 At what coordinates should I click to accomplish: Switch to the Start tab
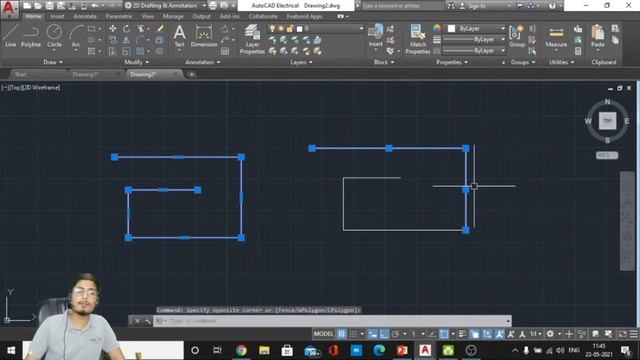point(20,74)
